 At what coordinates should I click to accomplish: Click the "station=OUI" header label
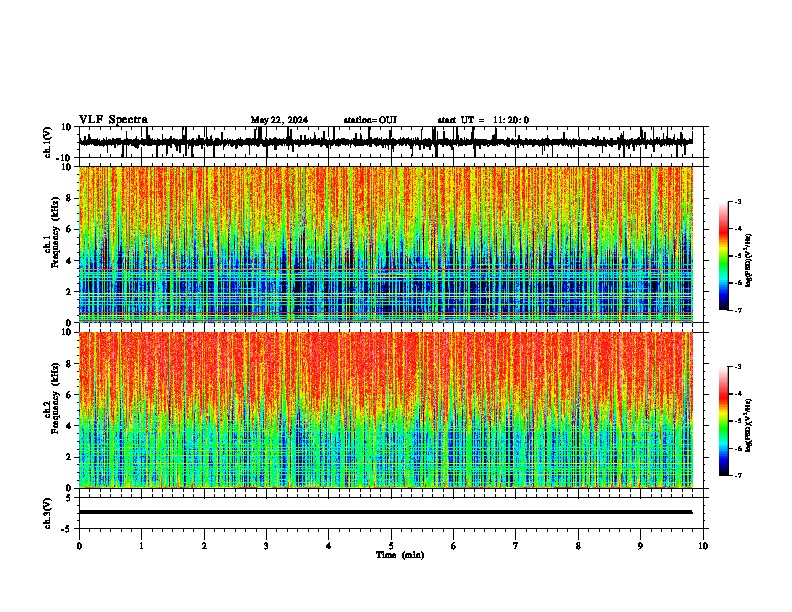pos(370,120)
